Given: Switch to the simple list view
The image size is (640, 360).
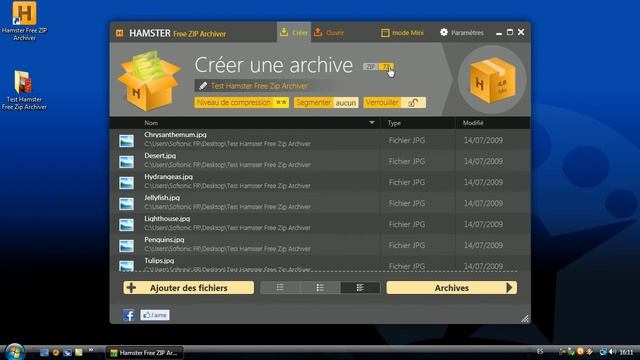Looking at the screenshot, I should pyautogui.click(x=280, y=288).
